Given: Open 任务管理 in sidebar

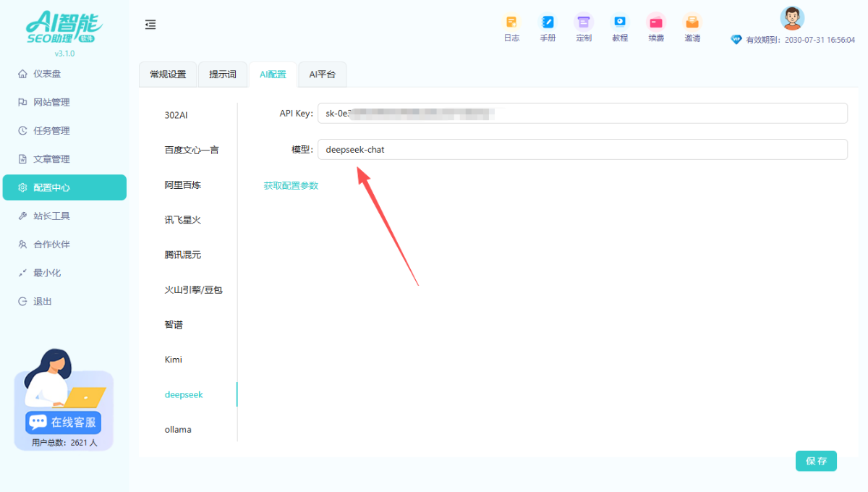Looking at the screenshot, I should (x=64, y=130).
